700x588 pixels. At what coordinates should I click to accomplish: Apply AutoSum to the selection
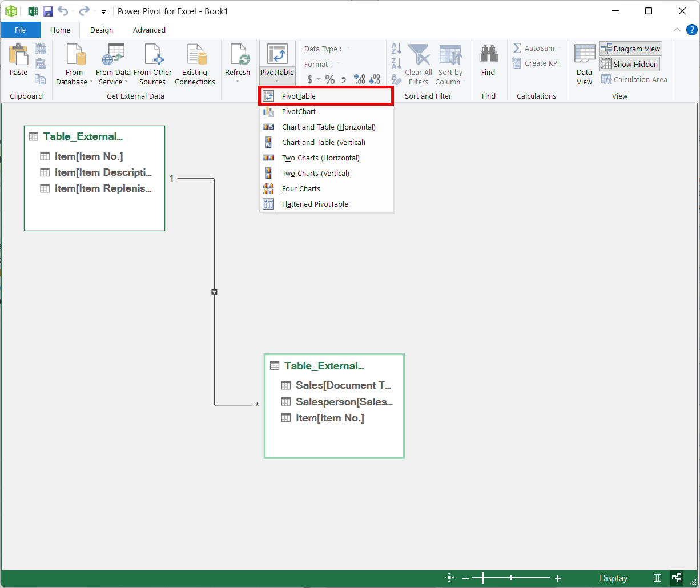(x=534, y=48)
